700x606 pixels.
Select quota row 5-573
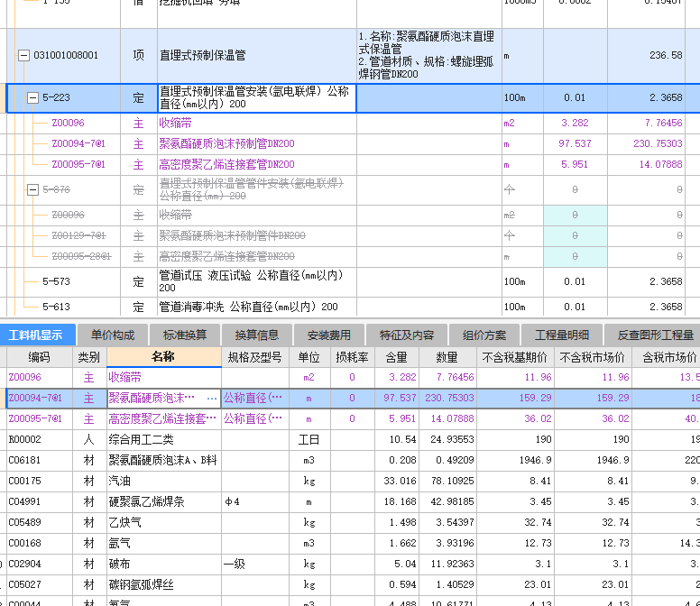pos(353,281)
